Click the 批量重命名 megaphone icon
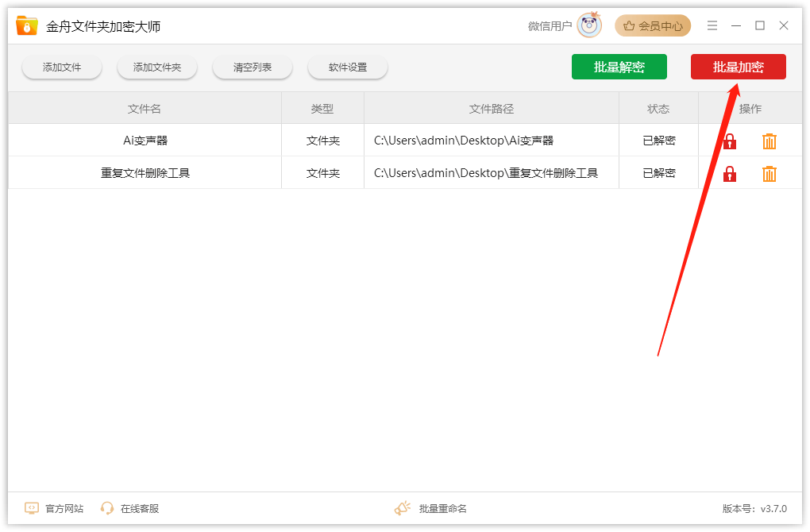The width and height of the screenshot is (810, 532). [x=403, y=508]
